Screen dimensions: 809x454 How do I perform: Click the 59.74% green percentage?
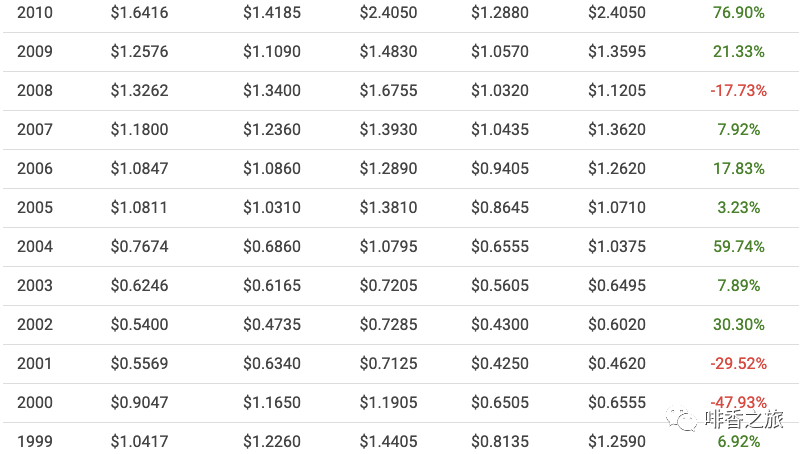pos(738,247)
